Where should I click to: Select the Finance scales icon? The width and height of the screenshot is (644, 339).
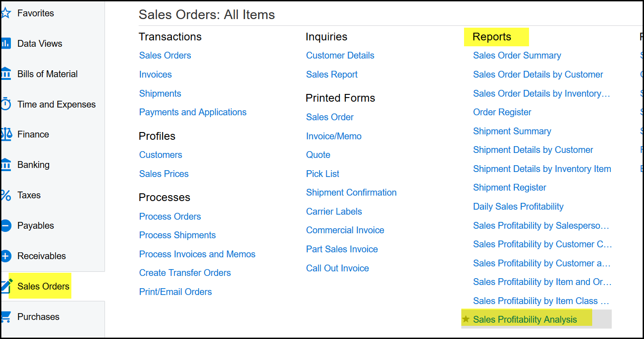[x=5, y=134]
